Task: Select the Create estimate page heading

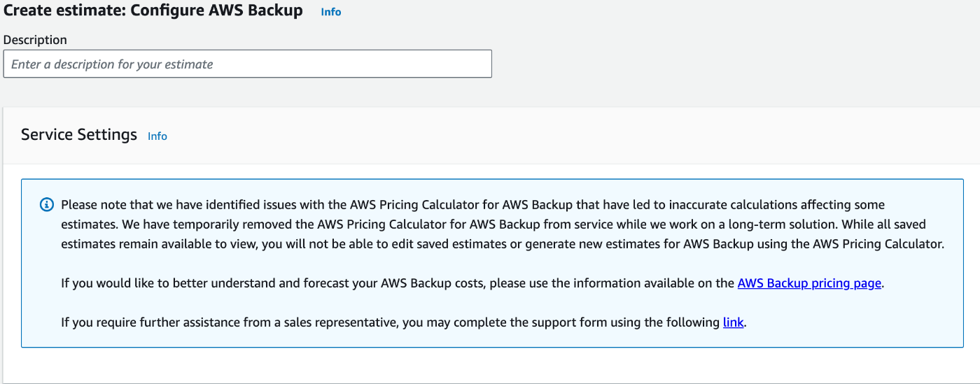Action: [x=153, y=10]
